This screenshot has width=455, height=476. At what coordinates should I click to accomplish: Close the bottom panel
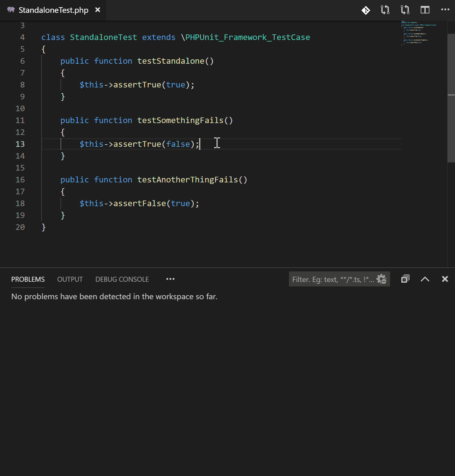445,279
